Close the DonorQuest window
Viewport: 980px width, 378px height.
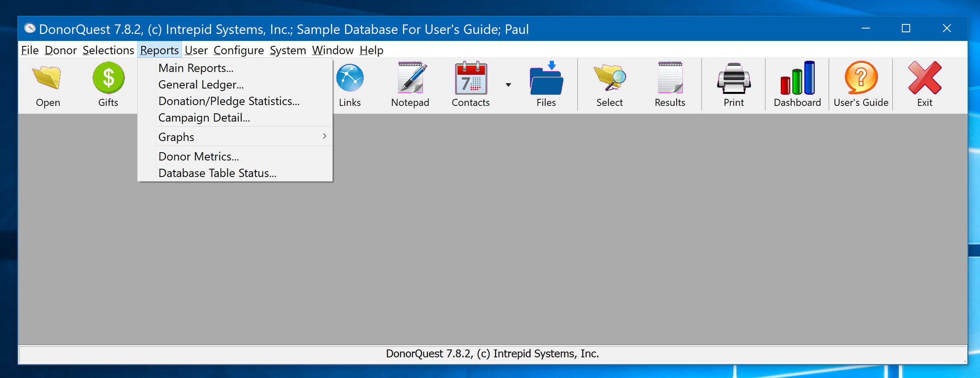(947, 28)
